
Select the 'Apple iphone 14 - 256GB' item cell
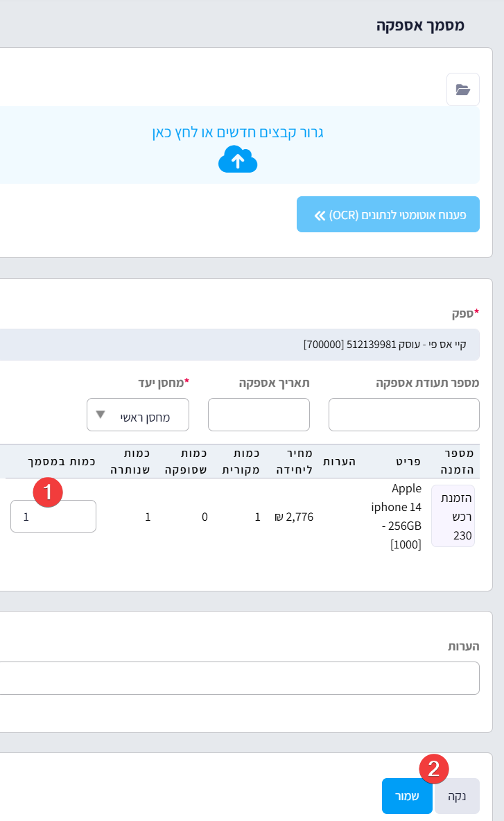397,516
